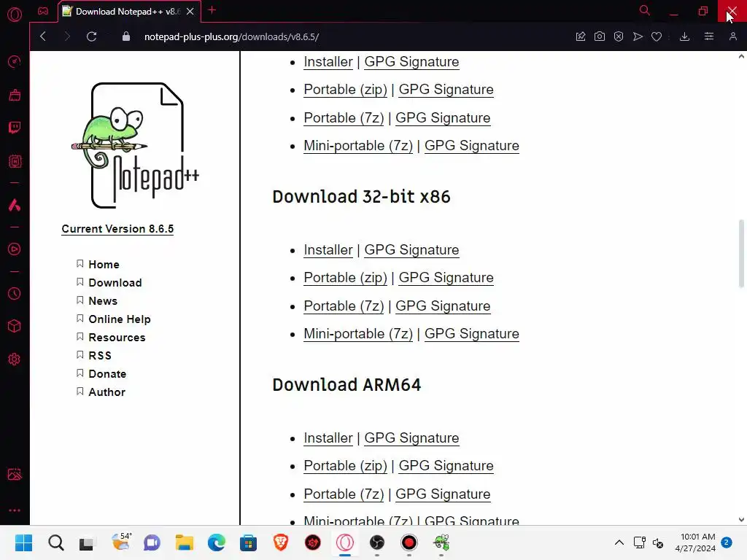Click the scrollbar down arrow
The height and width of the screenshot is (560, 747).
[741, 520]
